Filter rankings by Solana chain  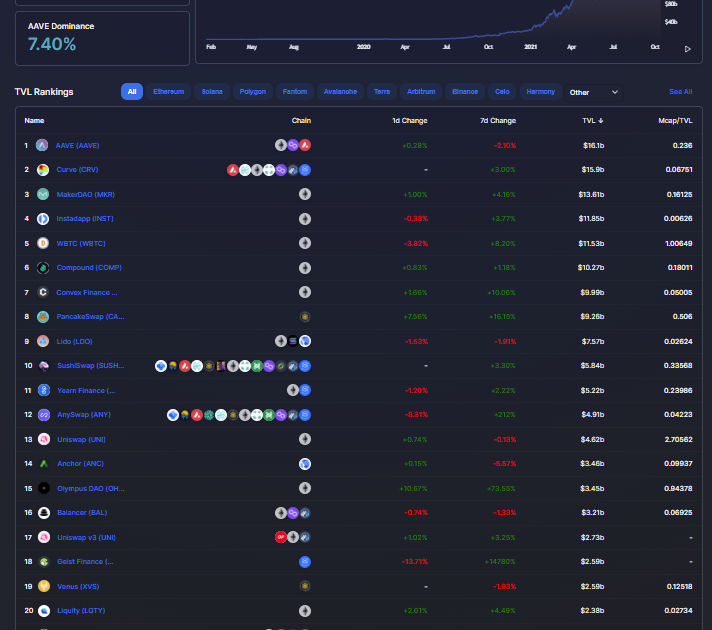tap(212, 92)
